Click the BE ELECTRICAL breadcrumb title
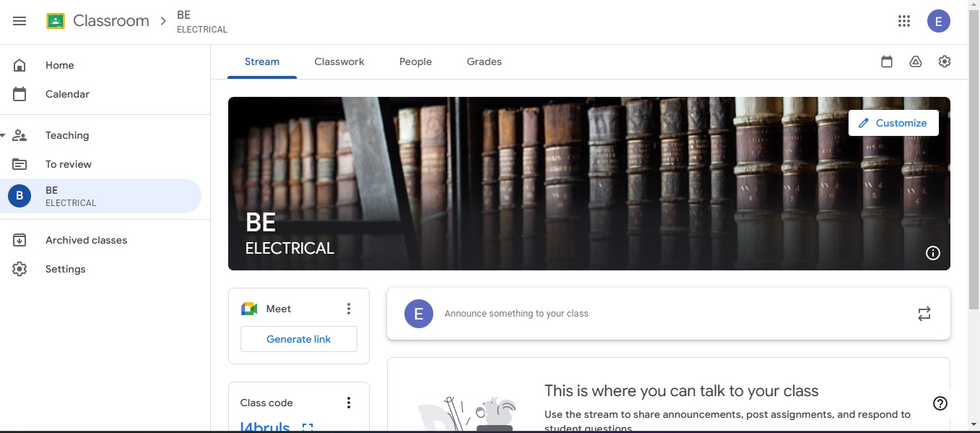 [202, 22]
